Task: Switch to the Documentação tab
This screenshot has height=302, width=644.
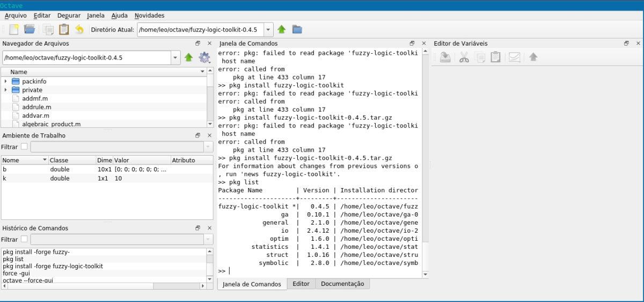Action: 342,284
